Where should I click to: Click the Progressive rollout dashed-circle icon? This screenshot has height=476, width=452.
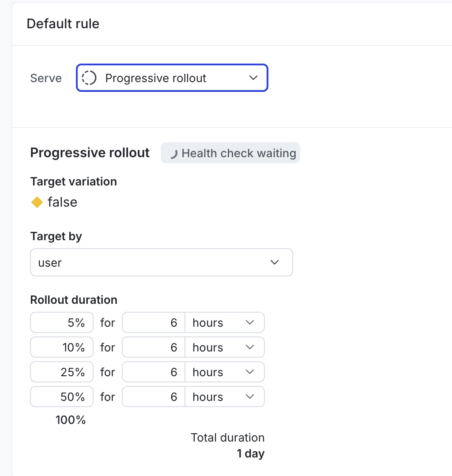coord(89,78)
